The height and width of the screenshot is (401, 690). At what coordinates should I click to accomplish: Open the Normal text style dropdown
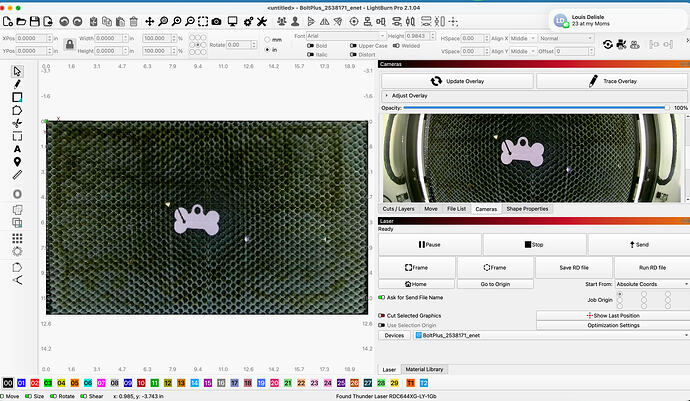[x=566, y=38]
